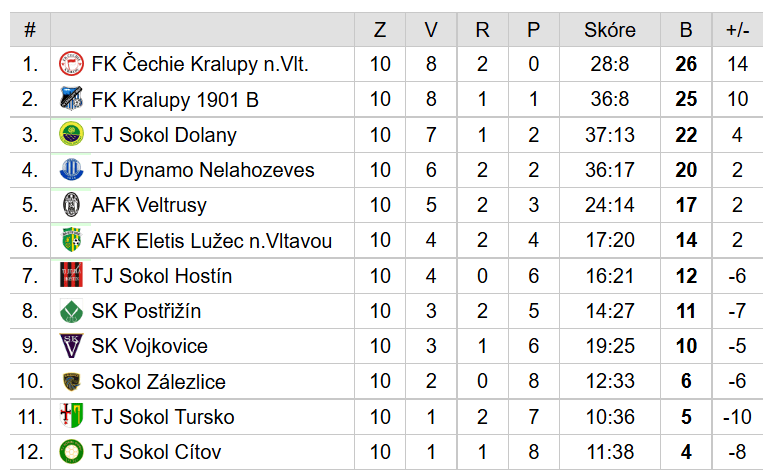Click the AFK Eletis Lužec shield logo
Screen dimensions: 772x476
click(x=71, y=240)
